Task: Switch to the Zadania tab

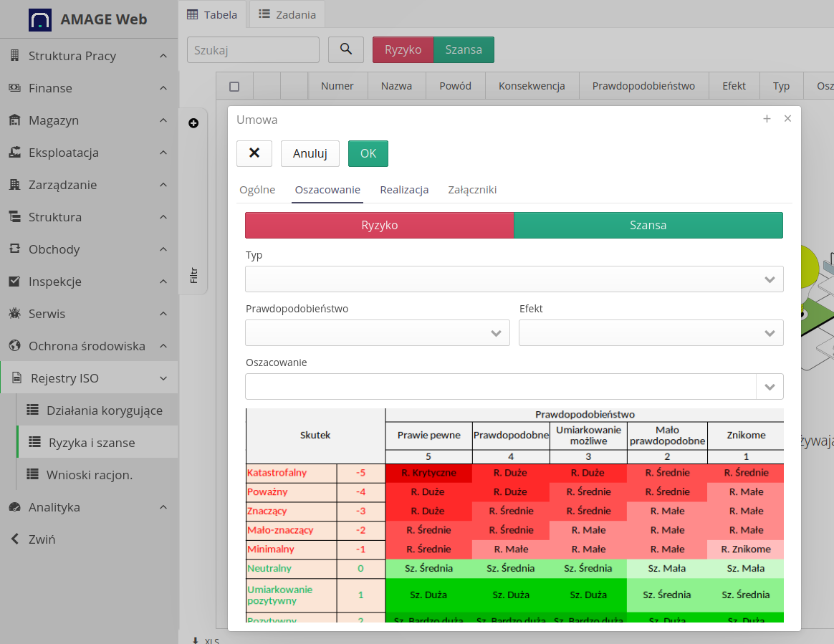Action: click(x=287, y=14)
